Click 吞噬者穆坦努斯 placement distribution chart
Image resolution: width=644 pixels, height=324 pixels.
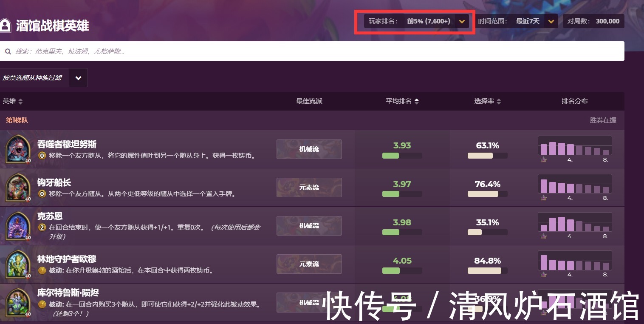(575, 146)
